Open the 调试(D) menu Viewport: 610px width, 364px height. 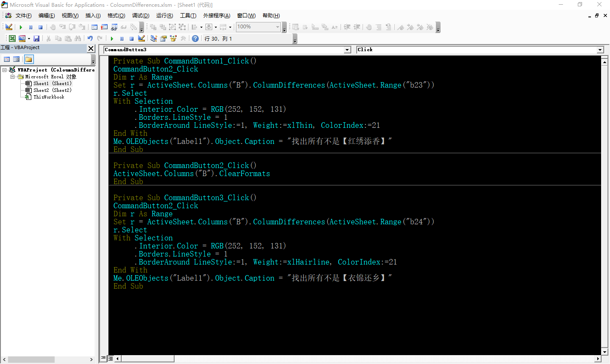(x=141, y=16)
